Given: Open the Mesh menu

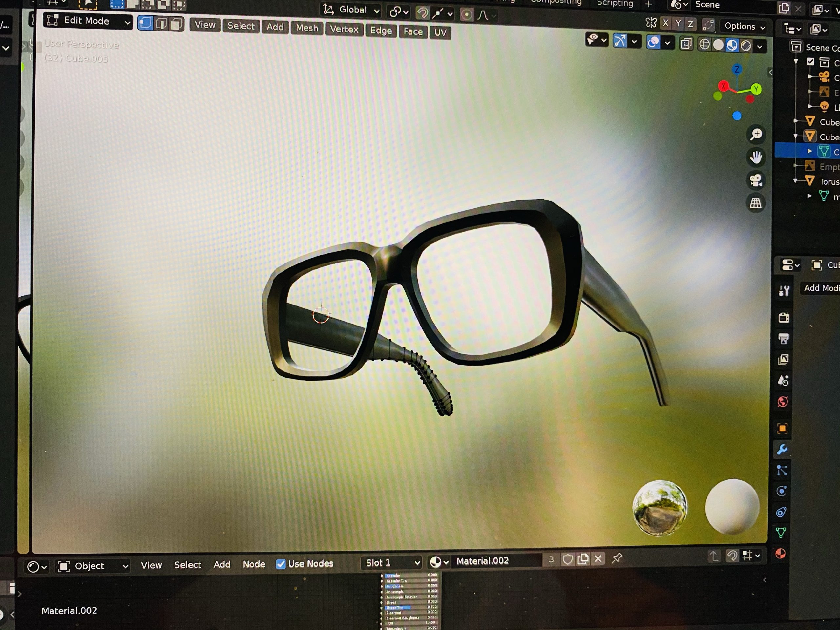Looking at the screenshot, I should coord(307,28).
